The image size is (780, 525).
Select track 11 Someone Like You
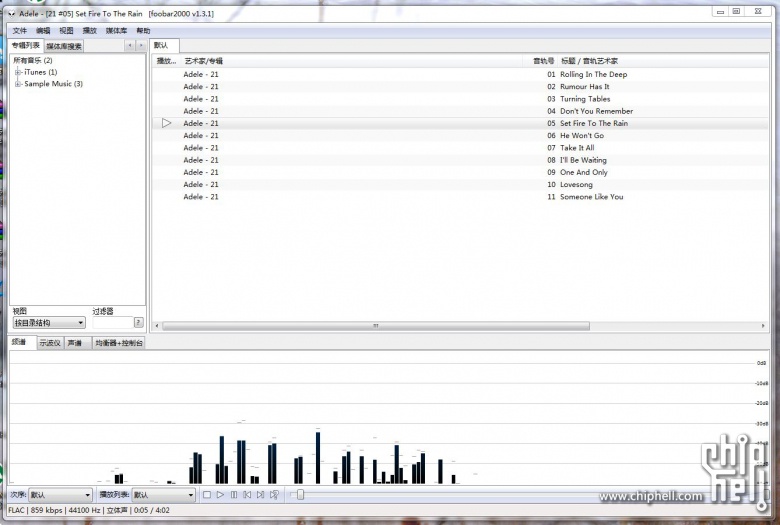coord(460,197)
